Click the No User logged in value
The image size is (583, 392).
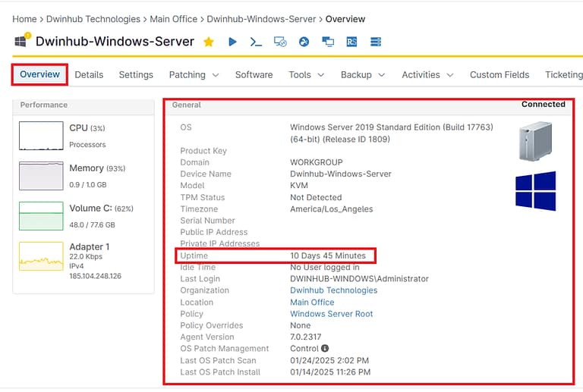(325, 267)
